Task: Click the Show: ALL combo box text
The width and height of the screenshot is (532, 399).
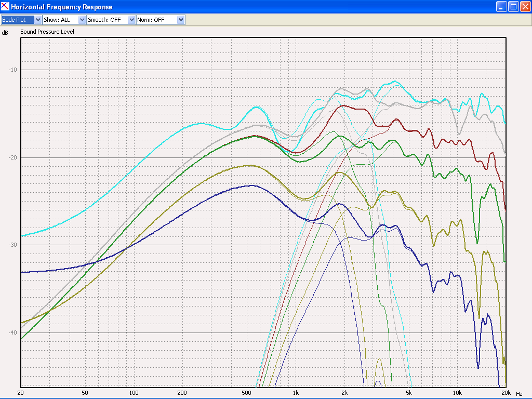Action: (x=57, y=20)
